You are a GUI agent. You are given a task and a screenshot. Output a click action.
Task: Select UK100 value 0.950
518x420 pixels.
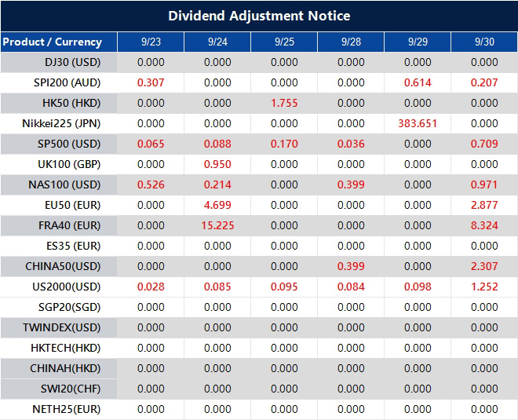click(x=217, y=165)
